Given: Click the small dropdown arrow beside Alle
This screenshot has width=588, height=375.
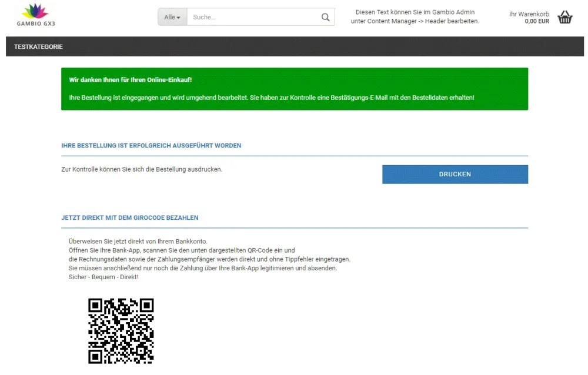Looking at the screenshot, I should pos(179,18).
